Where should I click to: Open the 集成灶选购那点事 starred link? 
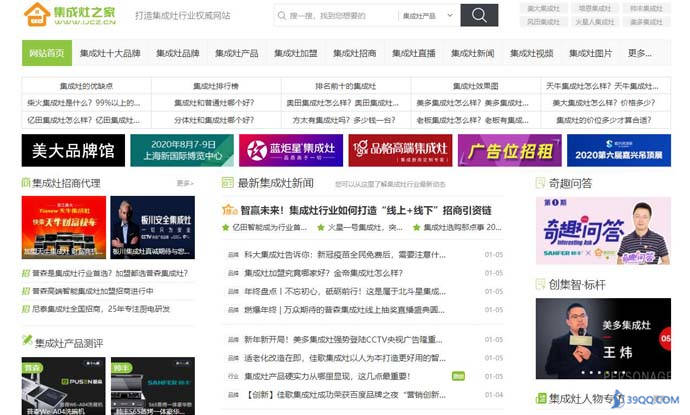tap(462, 228)
